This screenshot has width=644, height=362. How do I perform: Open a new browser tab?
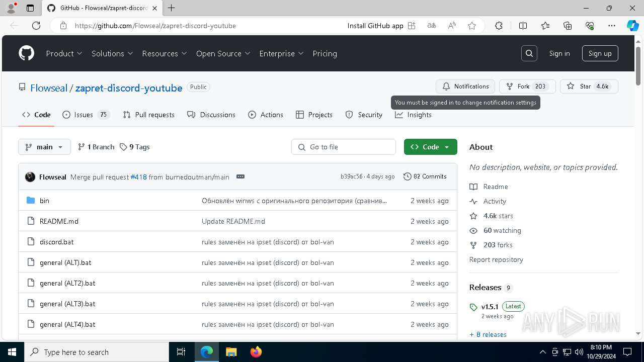[172, 8]
